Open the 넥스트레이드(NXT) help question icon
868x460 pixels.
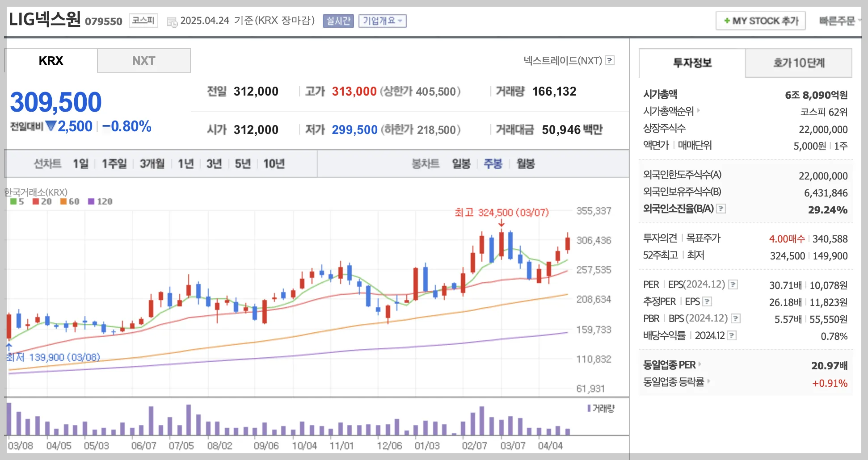pos(610,60)
